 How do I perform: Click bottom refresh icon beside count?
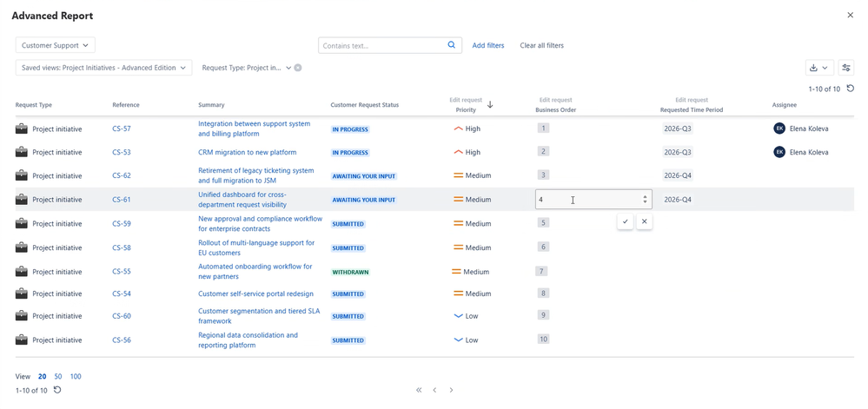click(57, 390)
